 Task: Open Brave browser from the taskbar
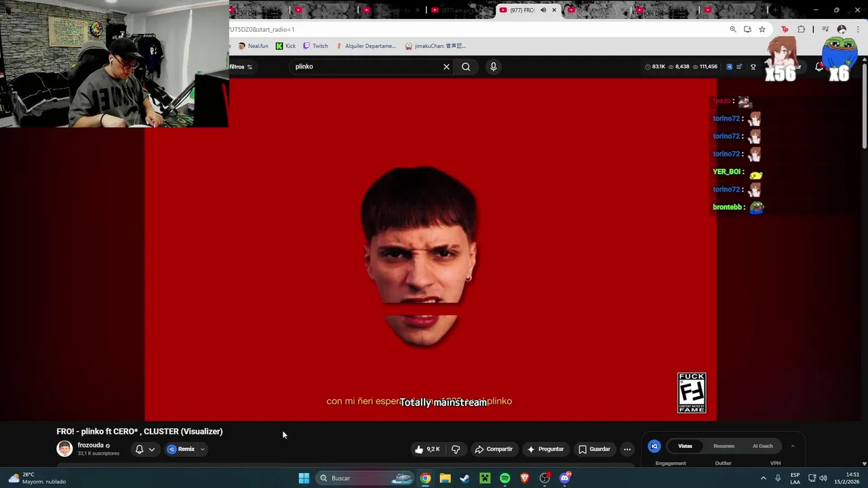coord(524,478)
